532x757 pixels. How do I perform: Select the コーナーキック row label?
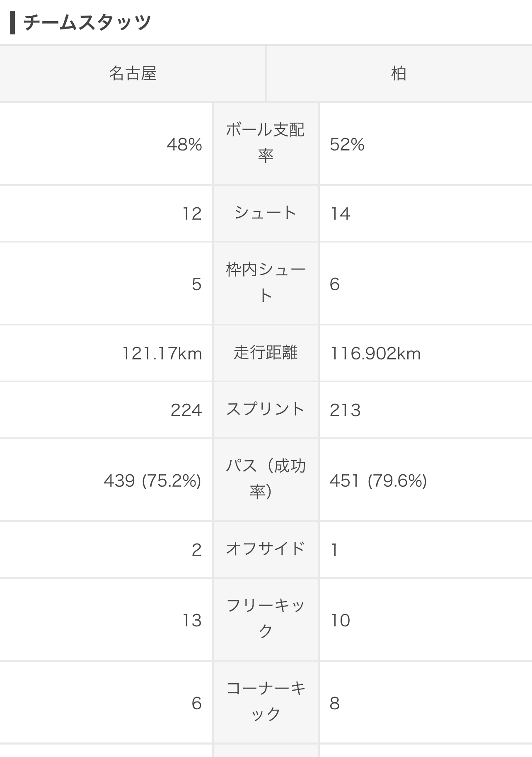click(x=266, y=702)
